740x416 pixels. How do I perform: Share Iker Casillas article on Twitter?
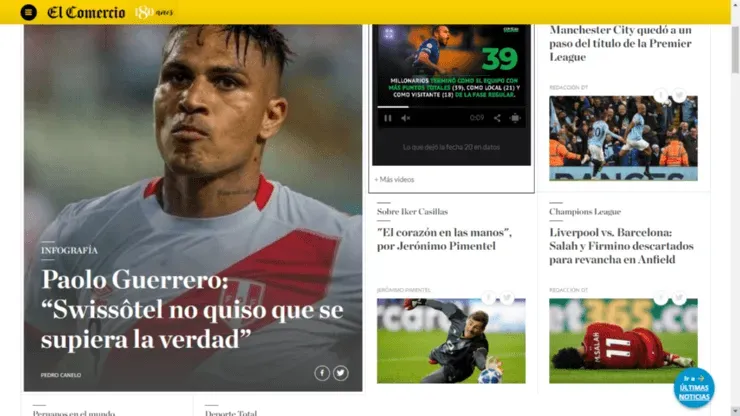[x=507, y=298]
